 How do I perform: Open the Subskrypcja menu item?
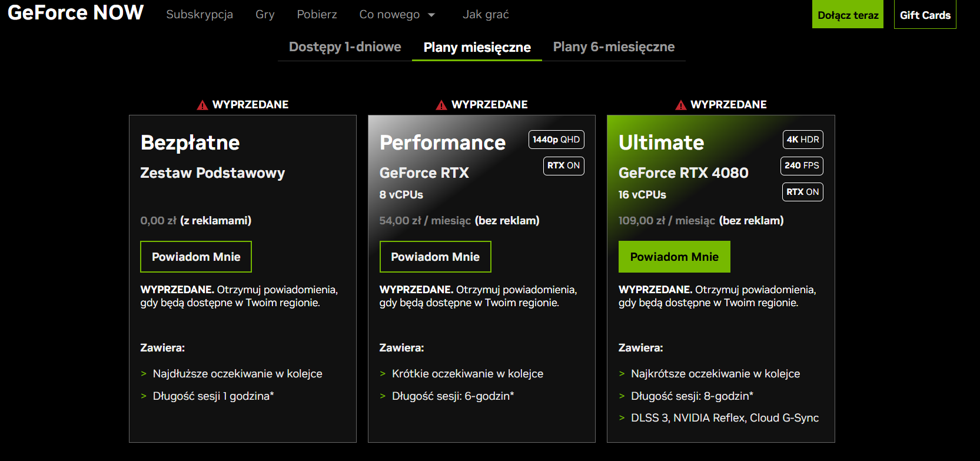click(200, 14)
